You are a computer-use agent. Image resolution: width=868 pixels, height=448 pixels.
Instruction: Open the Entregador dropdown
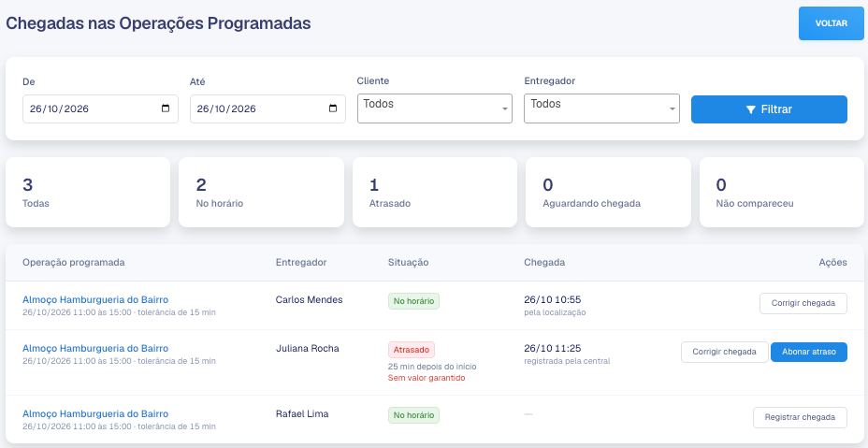[x=601, y=108]
